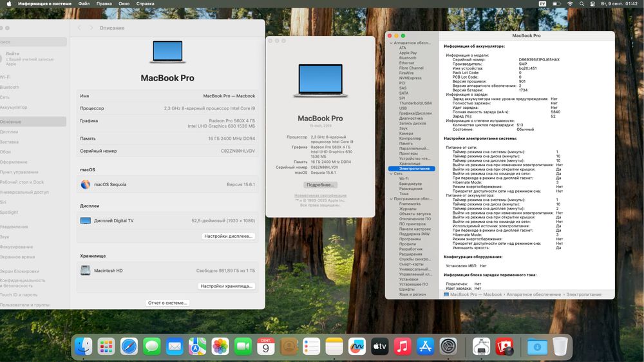Click MacBook Pro — Macbook in path bar

tap(476, 294)
